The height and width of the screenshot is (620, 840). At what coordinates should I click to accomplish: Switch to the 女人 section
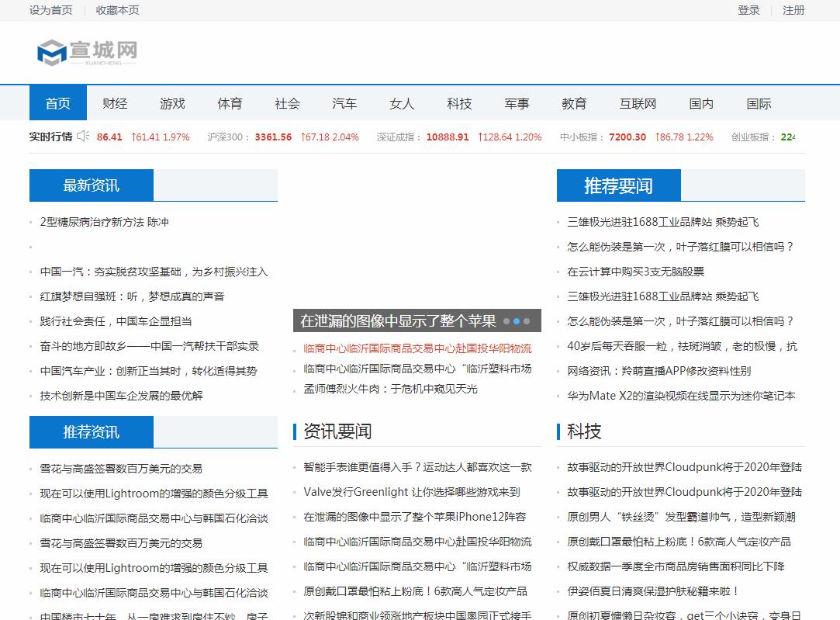coord(402,103)
